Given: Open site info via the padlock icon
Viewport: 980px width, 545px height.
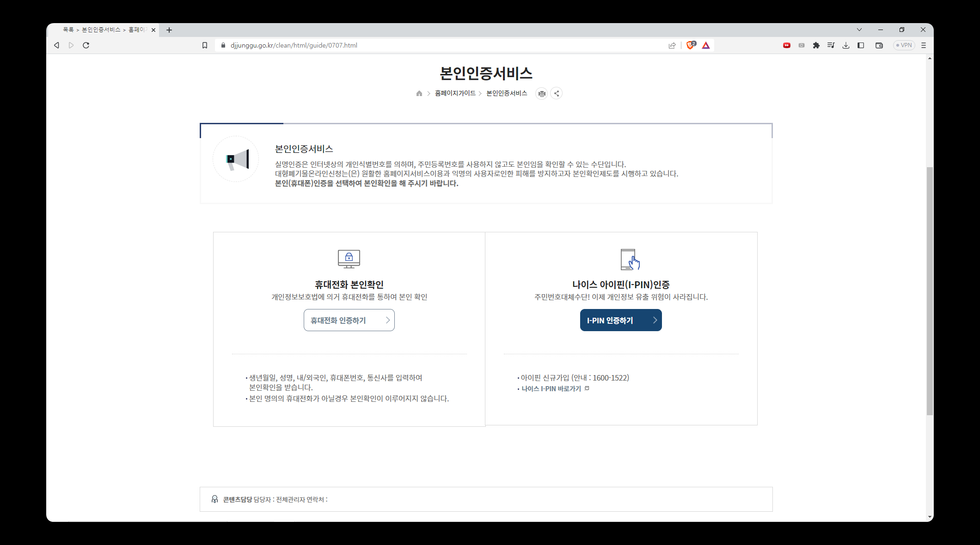Looking at the screenshot, I should tap(223, 45).
